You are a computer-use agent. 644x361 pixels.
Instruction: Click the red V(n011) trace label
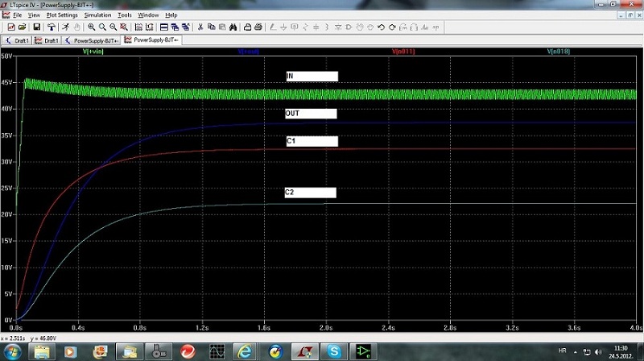click(402, 51)
